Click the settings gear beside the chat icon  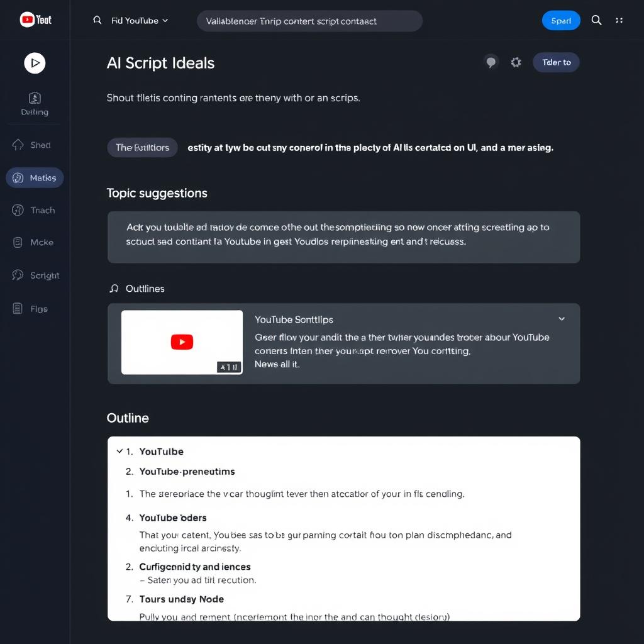(x=516, y=62)
